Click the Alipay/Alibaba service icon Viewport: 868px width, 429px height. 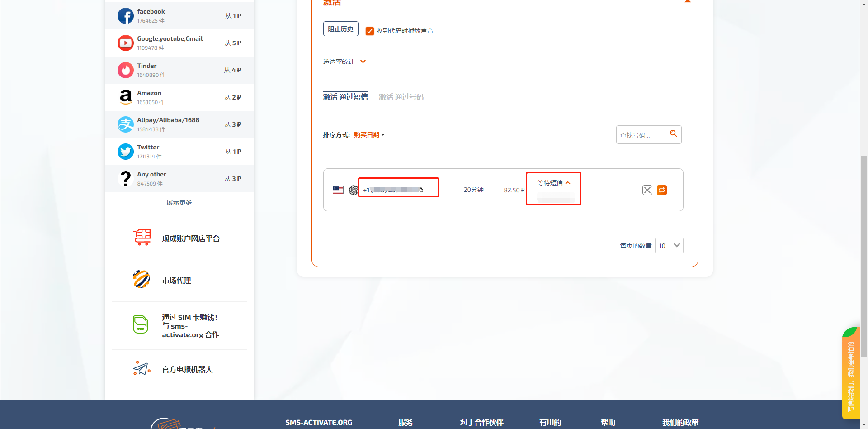pos(125,124)
